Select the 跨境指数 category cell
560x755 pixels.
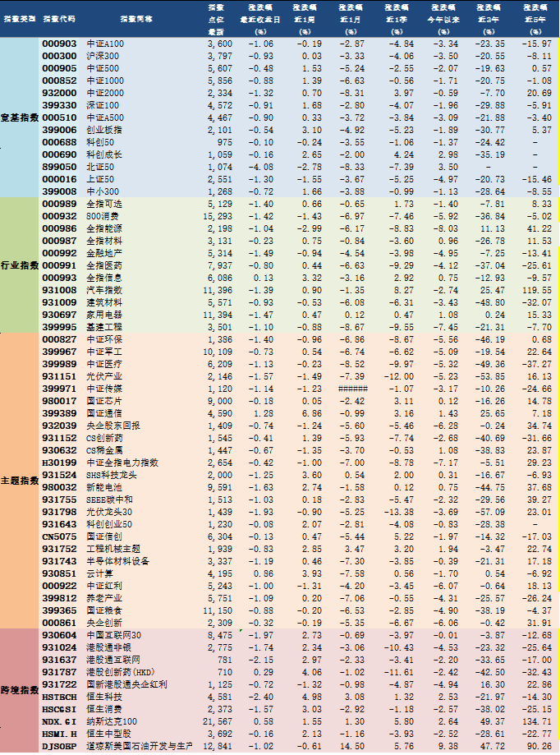tap(20, 690)
